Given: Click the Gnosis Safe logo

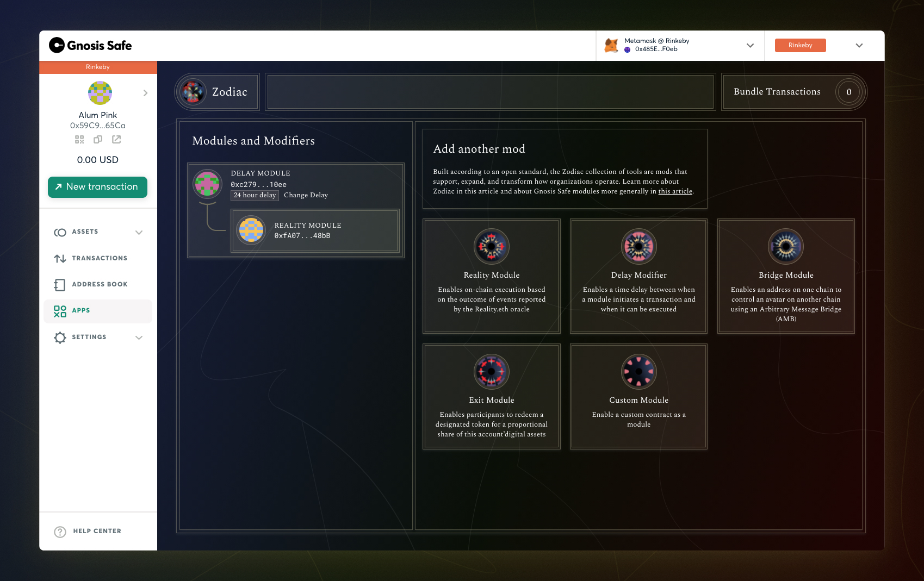Looking at the screenshot, I should 91,45.
